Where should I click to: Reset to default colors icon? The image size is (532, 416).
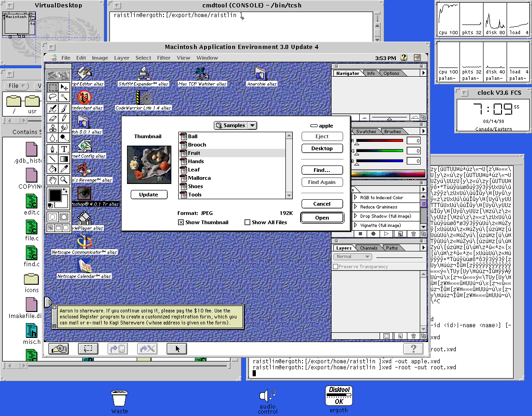(x=50, y=205)
